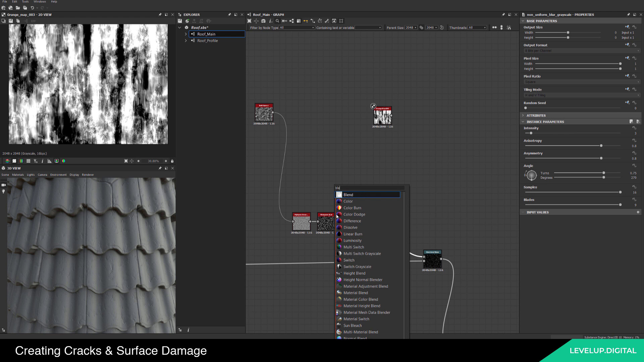Show the histogram in 2D view toolbar
This screenshot has height=362, width=644.
point(49,161)
